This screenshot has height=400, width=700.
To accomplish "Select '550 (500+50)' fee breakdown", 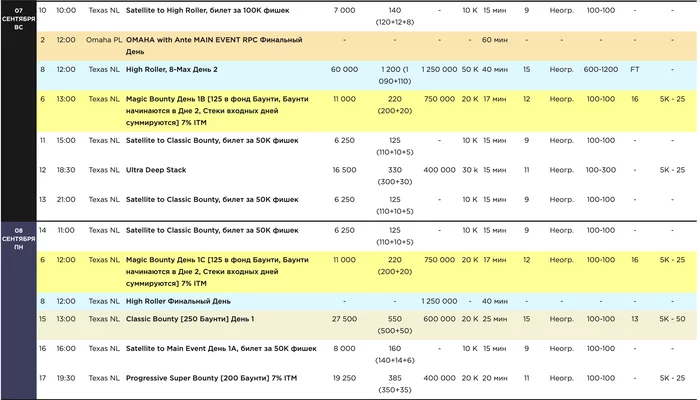I will coord(395,325).
